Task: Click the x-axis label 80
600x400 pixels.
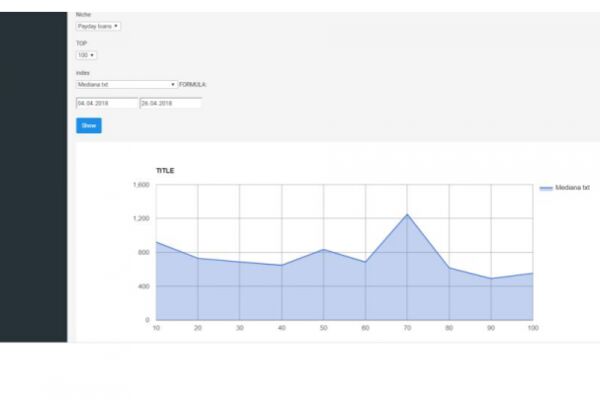Action: tap(449, 328)
